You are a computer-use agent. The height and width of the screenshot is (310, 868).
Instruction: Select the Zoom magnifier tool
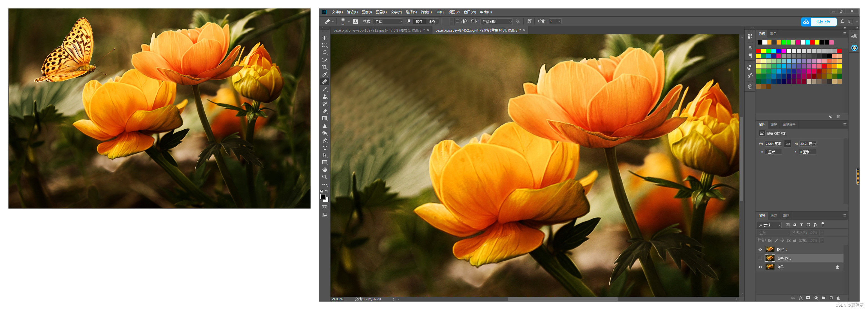(325, 177)
